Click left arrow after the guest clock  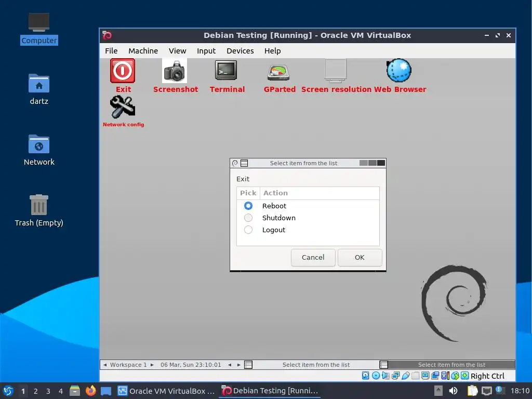coord(230,365)
